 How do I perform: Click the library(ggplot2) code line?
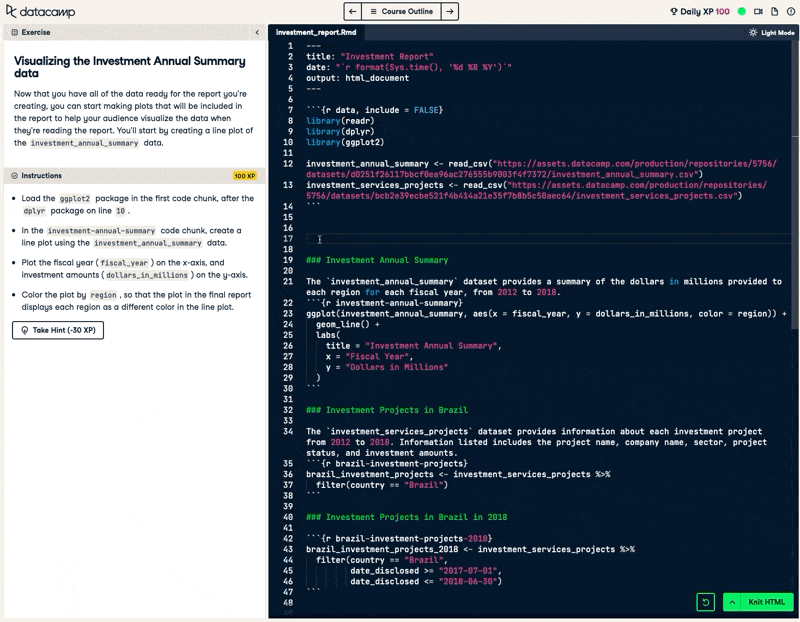coord(345,142)
